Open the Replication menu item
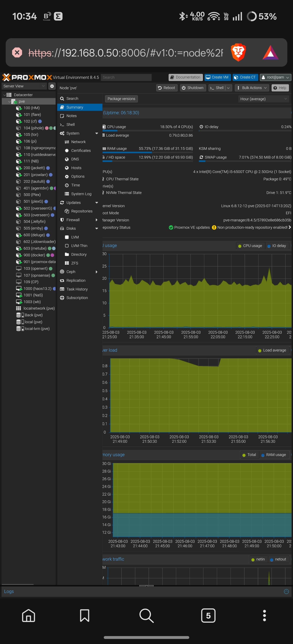Screen dimensions: 293x644 tap(80, 281)
